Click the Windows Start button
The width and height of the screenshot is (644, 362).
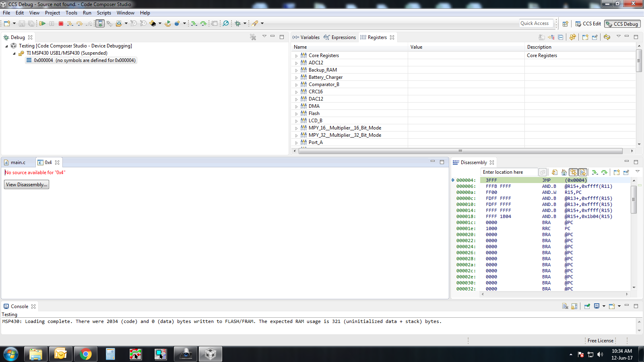[x=11, y=354]
